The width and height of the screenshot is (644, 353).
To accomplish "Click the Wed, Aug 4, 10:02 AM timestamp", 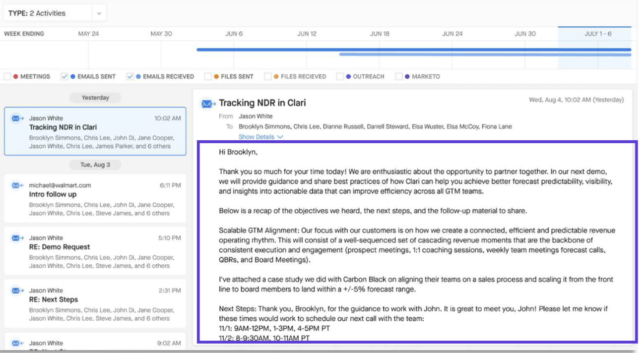I will pyautogui.click(x=577, y=100).
